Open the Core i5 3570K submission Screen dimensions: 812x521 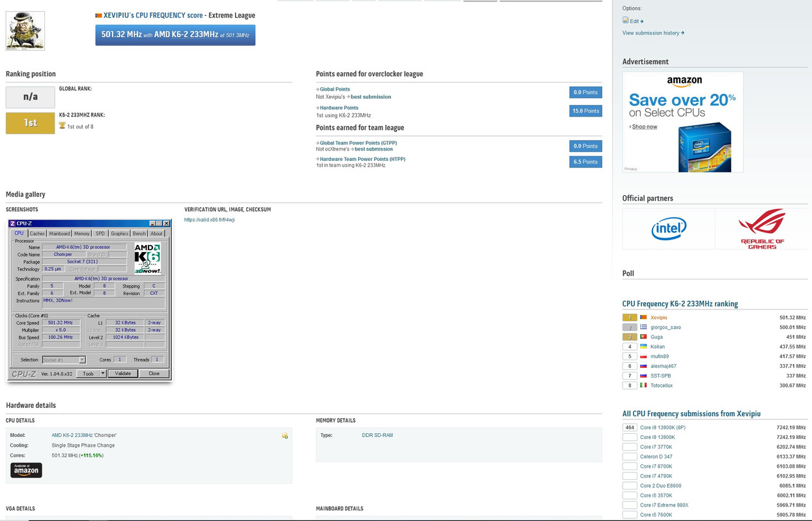click(656, 496)
